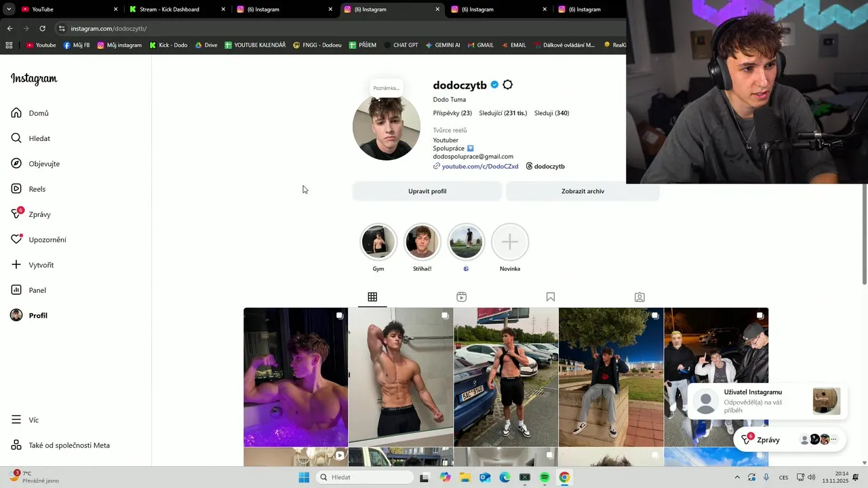Open Objevujte explore page
This screenshot has width=868, height=488.
[44, 164]
